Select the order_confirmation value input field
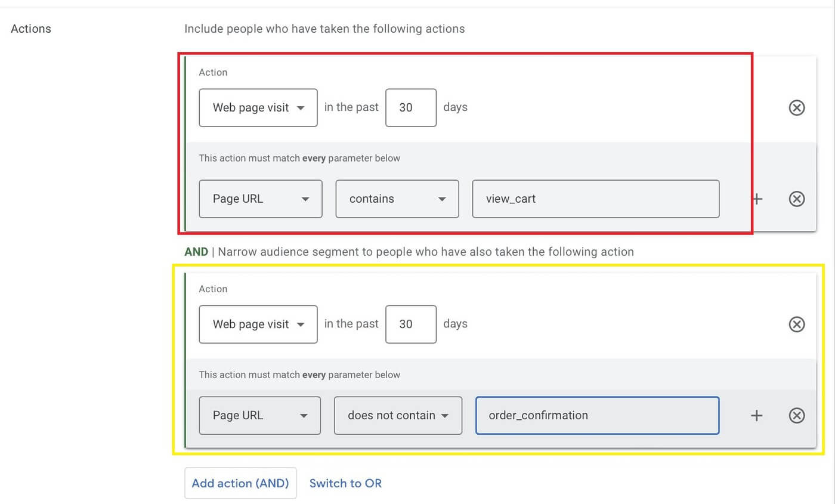 point(596,416)
